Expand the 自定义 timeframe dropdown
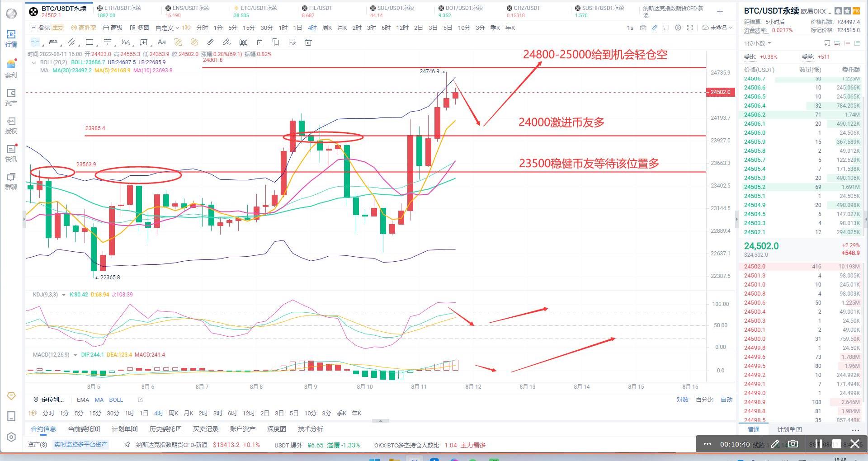 pyautogui.click(x=167, y=28)
